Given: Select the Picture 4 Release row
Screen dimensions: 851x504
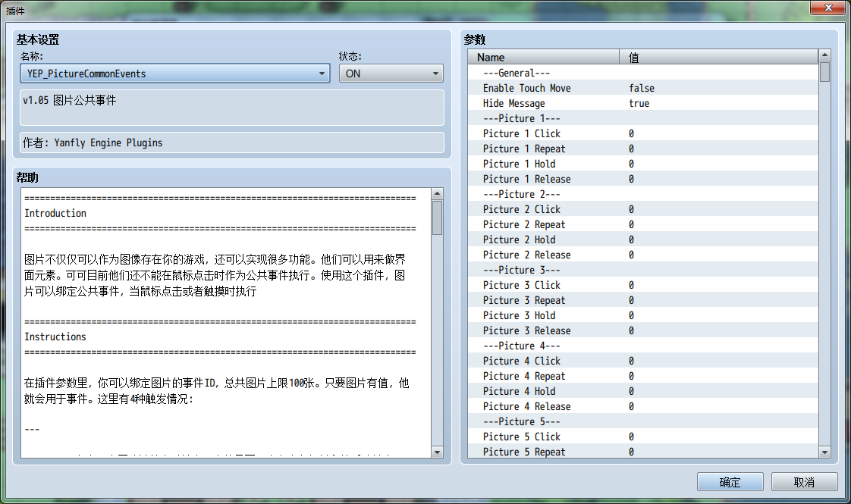Looking at the screenshot, I should pyautogui.click(x=643, y=407).
